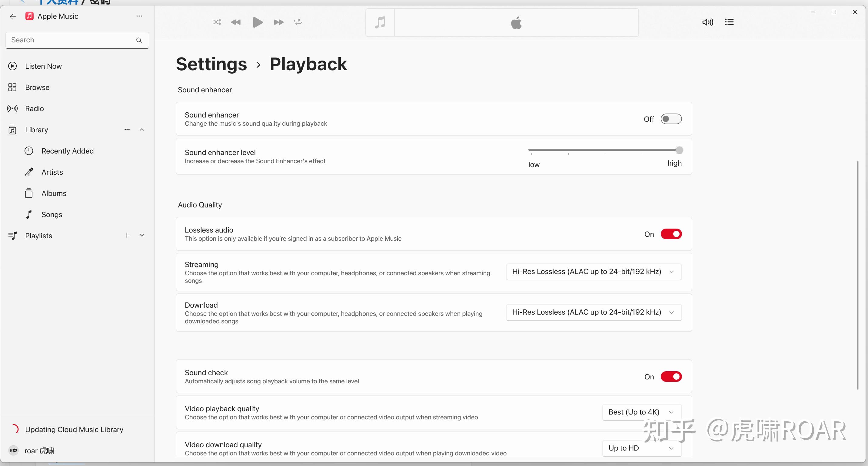Collapse the Library section

[142, 130]
